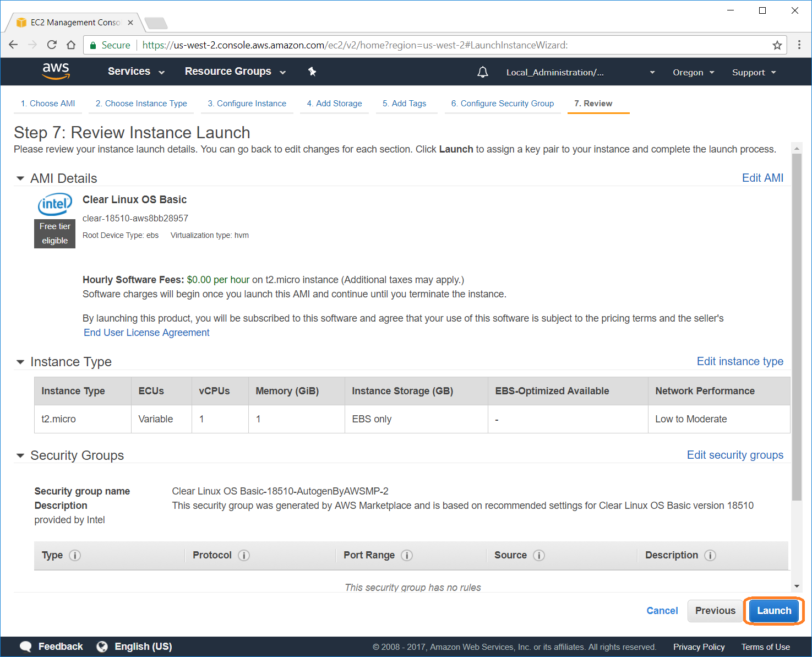Click the AMI ID clear-18510-aws8bb28957
This screenshot has width=812, height=657.
135,219
